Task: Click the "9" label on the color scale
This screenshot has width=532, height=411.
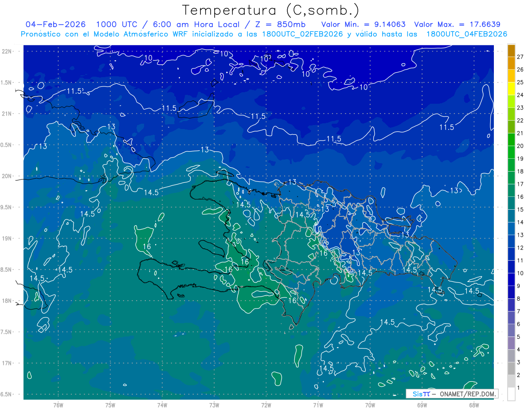Action: [x=518, y=286]
